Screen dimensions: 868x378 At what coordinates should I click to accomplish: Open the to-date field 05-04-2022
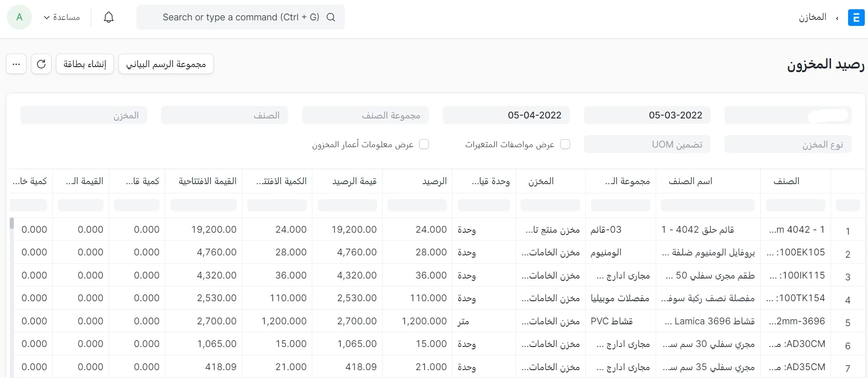point(506,115)
